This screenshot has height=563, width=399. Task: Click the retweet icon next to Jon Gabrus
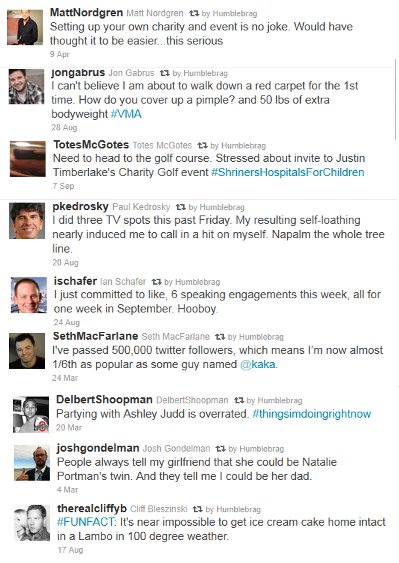[x=165, y=73]
